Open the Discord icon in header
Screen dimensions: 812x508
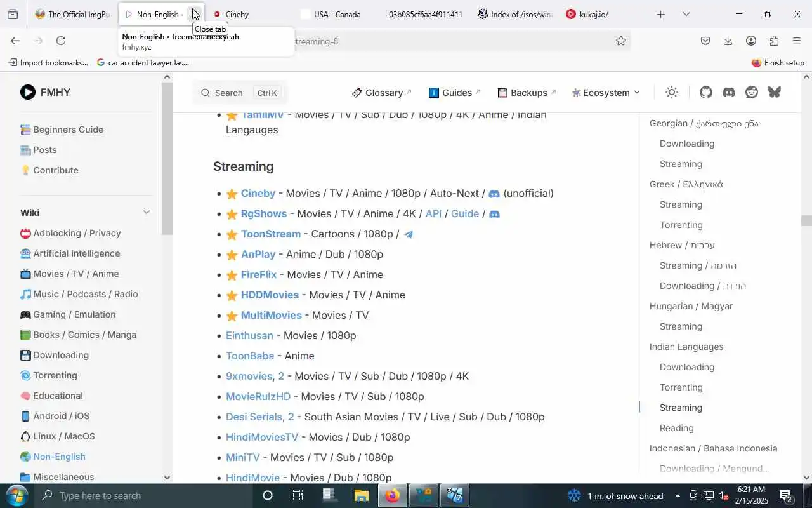pos(729,92)
